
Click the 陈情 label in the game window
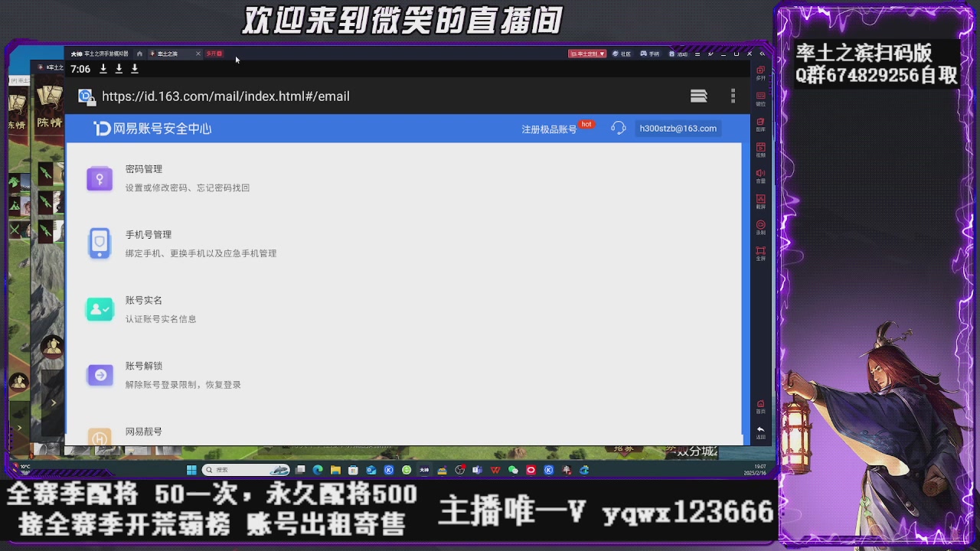click(x=49, y=122)
